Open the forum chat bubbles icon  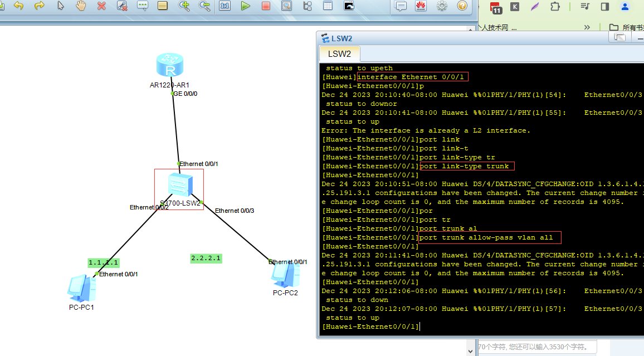(x=401, y=6)
